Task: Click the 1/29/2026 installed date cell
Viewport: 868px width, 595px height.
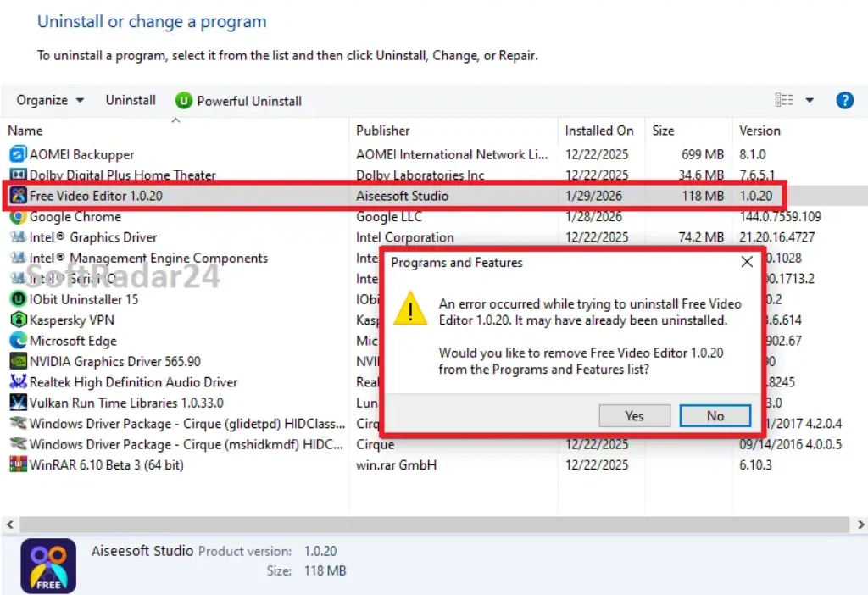Action: 593,196
